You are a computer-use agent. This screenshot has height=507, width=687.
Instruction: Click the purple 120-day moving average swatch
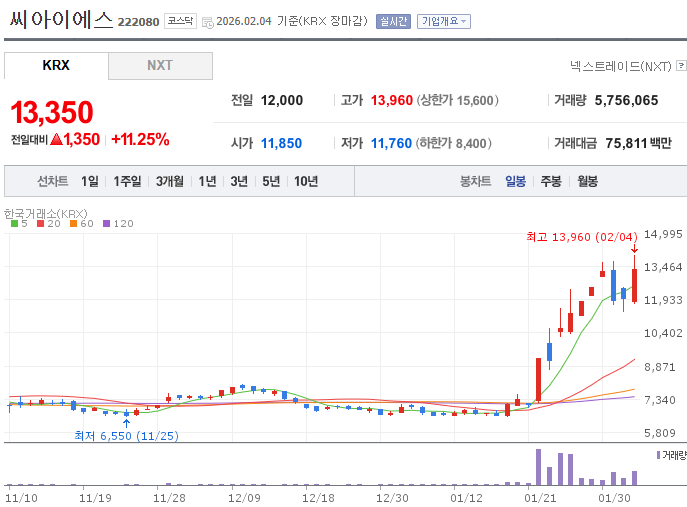point(106,223)
